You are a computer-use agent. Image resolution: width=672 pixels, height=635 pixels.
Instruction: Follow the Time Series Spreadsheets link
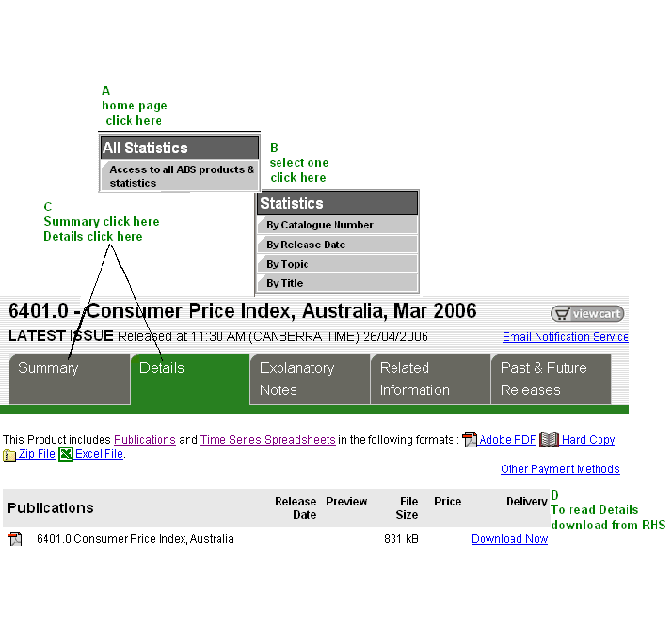[x=268, y=440]
